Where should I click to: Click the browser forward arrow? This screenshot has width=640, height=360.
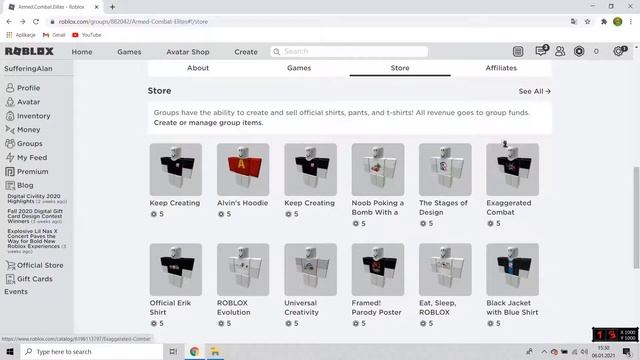22,22
